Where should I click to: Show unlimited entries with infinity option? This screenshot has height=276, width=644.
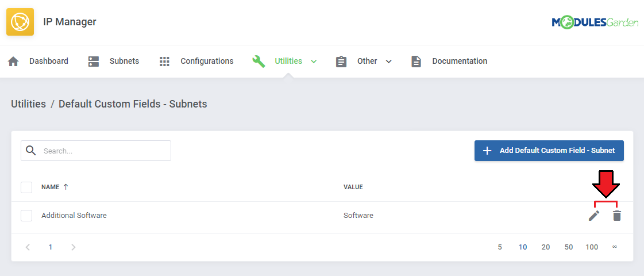pyautogui.click(x=615, y=247)
